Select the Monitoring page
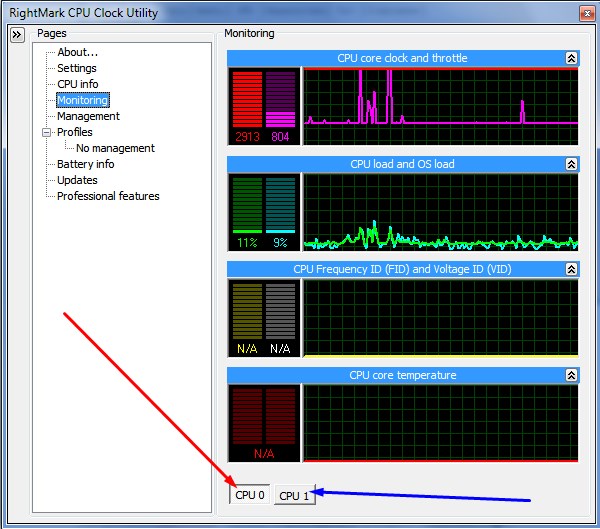This screenshot has height=529, width=600. point(82,100)
